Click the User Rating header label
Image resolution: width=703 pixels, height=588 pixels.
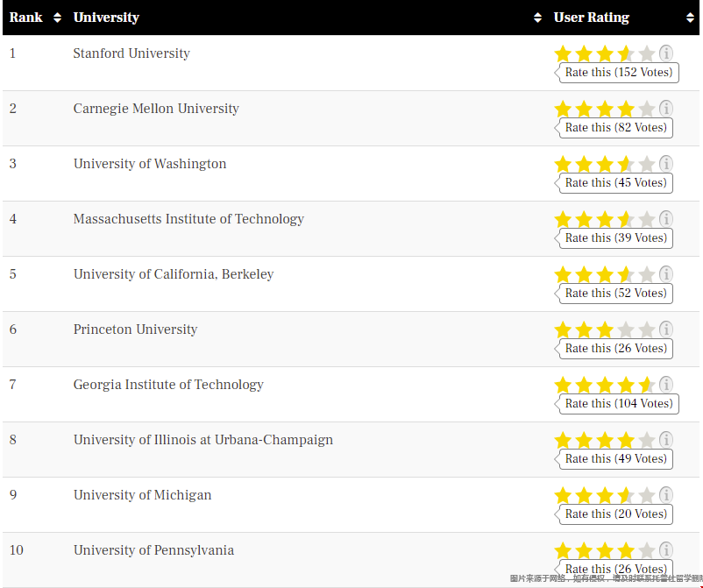coord(591,18)
